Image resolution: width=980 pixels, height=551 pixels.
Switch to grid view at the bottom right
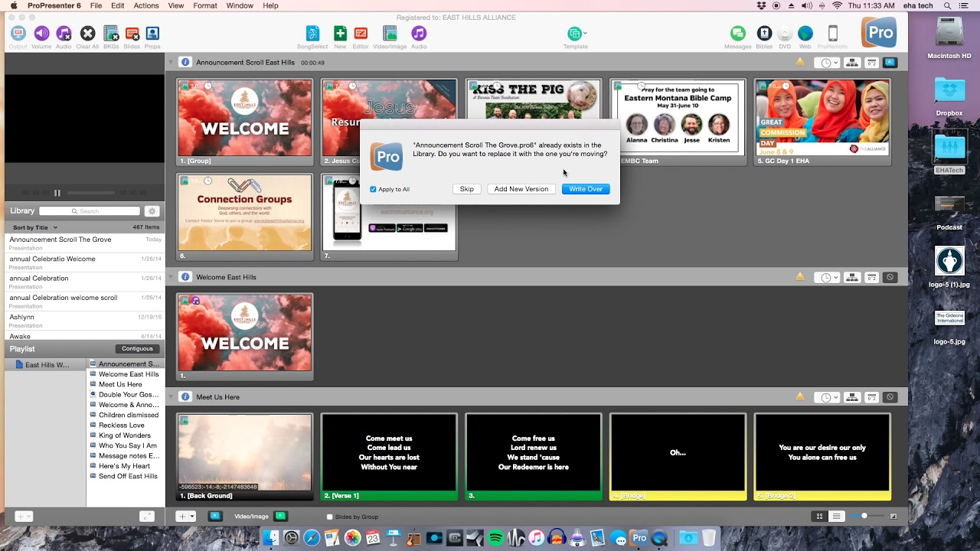819,517
